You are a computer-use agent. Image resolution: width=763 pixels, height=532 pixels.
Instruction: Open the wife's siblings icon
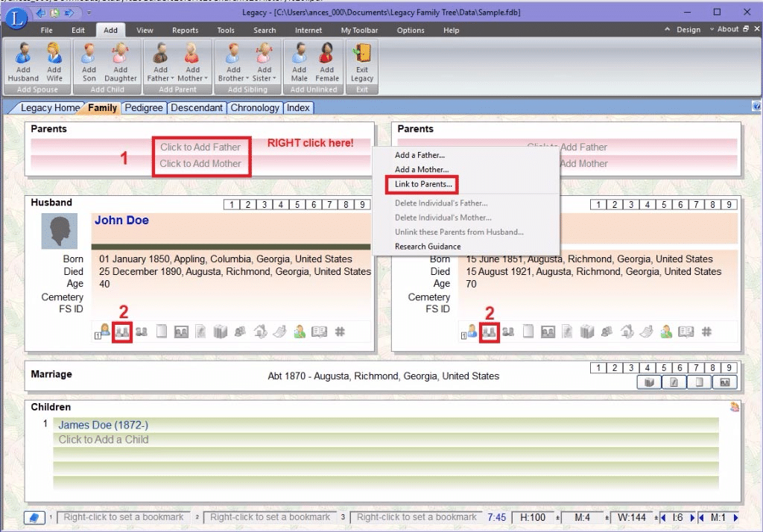pos(508,332)
